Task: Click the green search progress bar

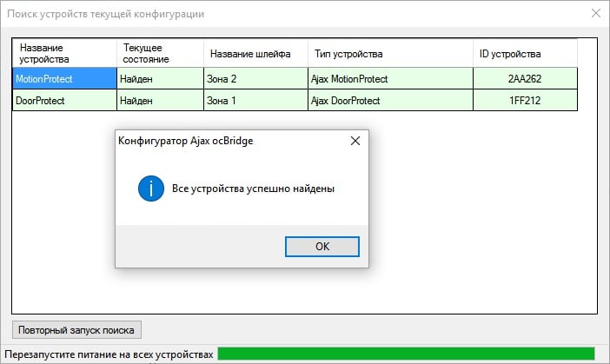Action: coord(406,354)
